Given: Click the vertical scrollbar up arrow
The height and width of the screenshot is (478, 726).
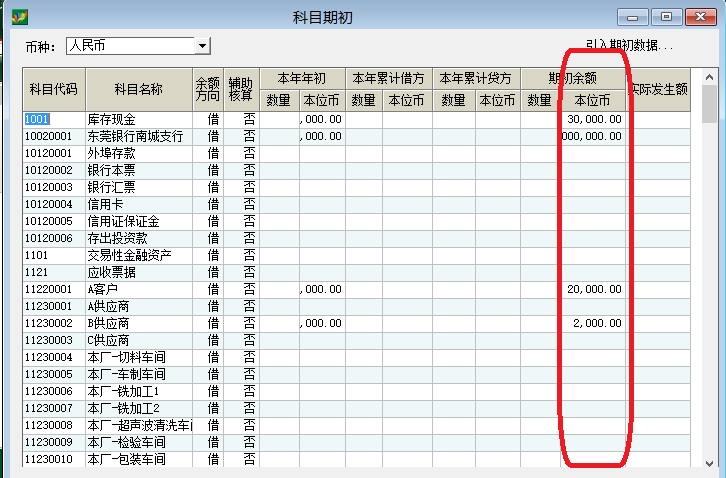Looking at the screenshot, I should click(709, 75).
